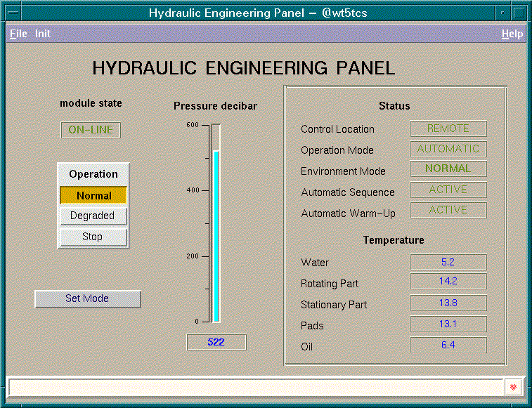The width and height of the screenshot is (532, 408).
Task: Click the pressure value field showing 522
Action: pyautogui.click(x=216, y=342)
